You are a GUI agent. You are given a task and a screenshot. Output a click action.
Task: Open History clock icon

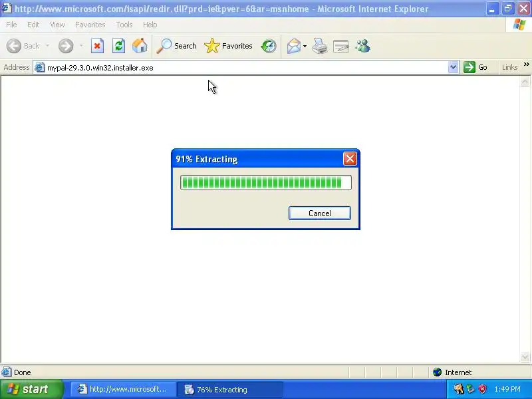(x=269, y=46)
